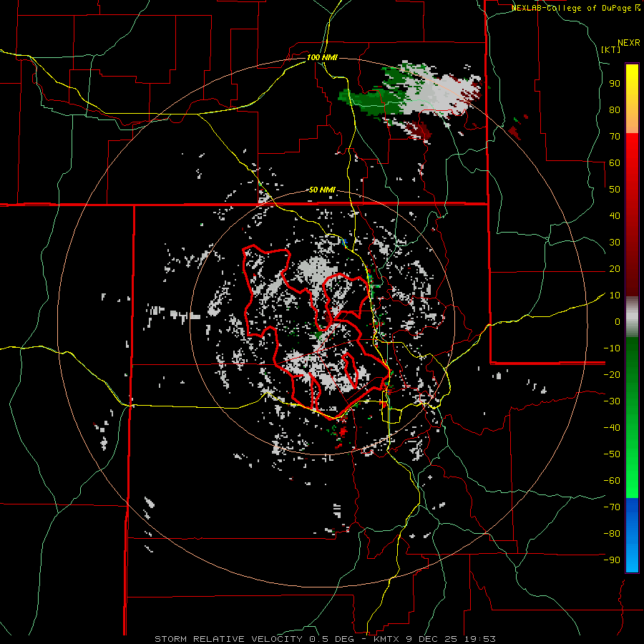Click the -40 value on the velocity scale

tap(612, 428)
